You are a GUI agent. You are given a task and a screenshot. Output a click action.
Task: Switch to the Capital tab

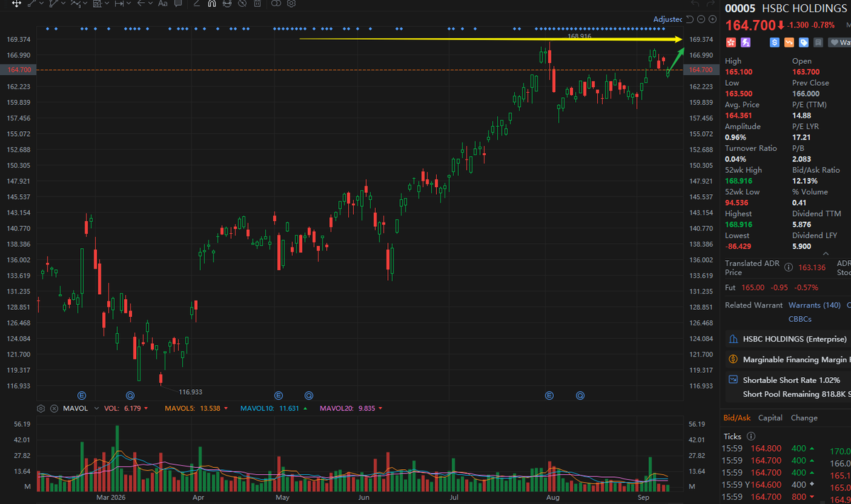point(770,418)
